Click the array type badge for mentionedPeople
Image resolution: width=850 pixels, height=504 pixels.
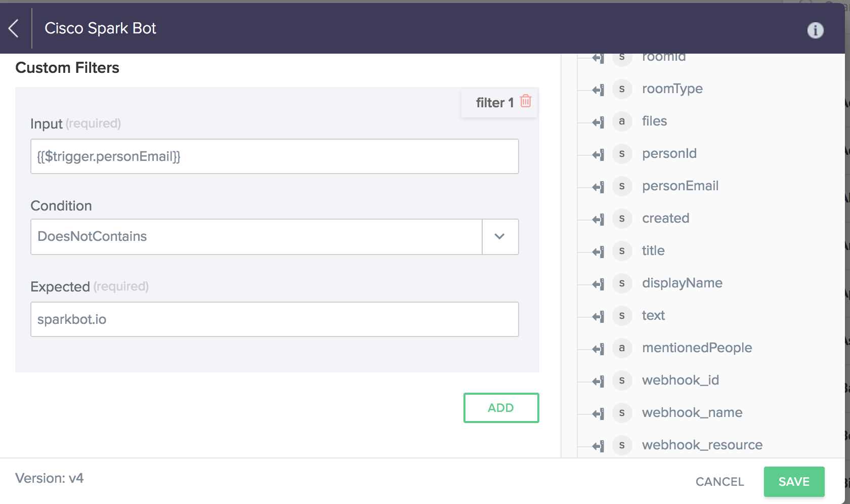click(622, 348)
